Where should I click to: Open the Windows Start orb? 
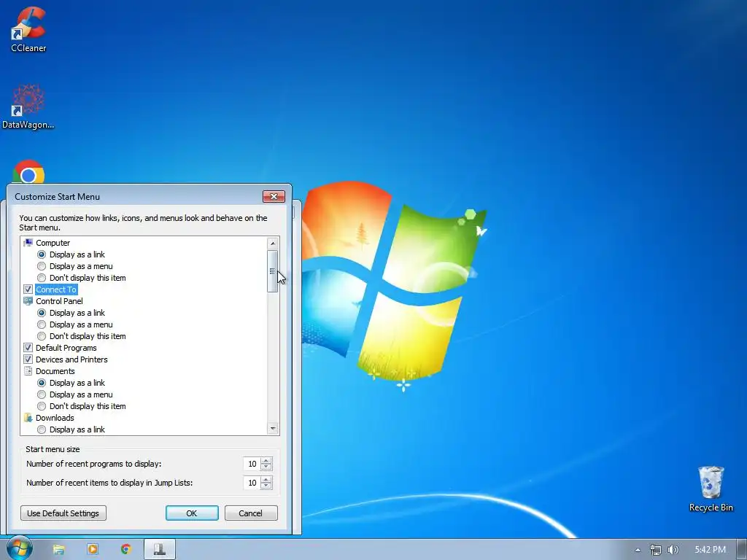[18, 548]
